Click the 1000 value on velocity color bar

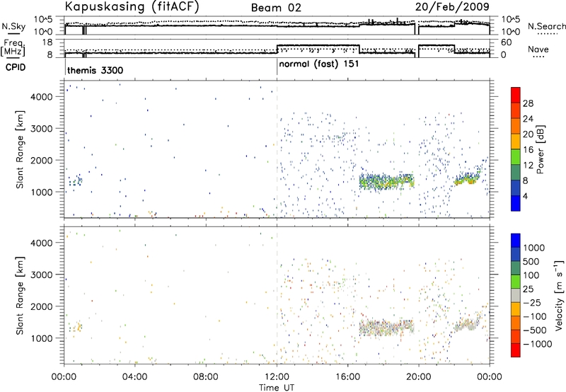(x=534, y=248)
